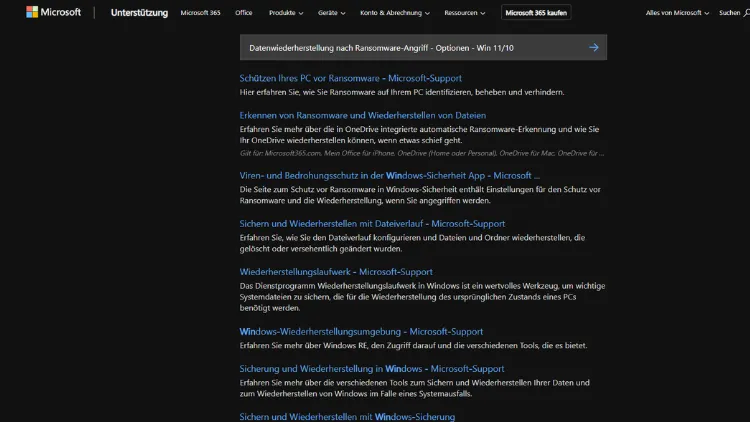Click the Microsoft logo
This screenshot has height=422, width=750.
pyautogui.click(x=54, y=12)
